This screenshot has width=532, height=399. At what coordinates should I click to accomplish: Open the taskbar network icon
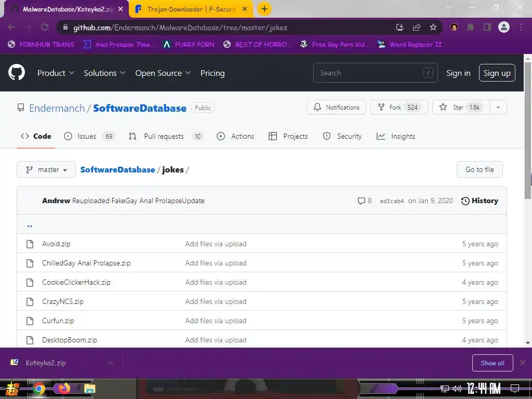click(x=445, y=389)
